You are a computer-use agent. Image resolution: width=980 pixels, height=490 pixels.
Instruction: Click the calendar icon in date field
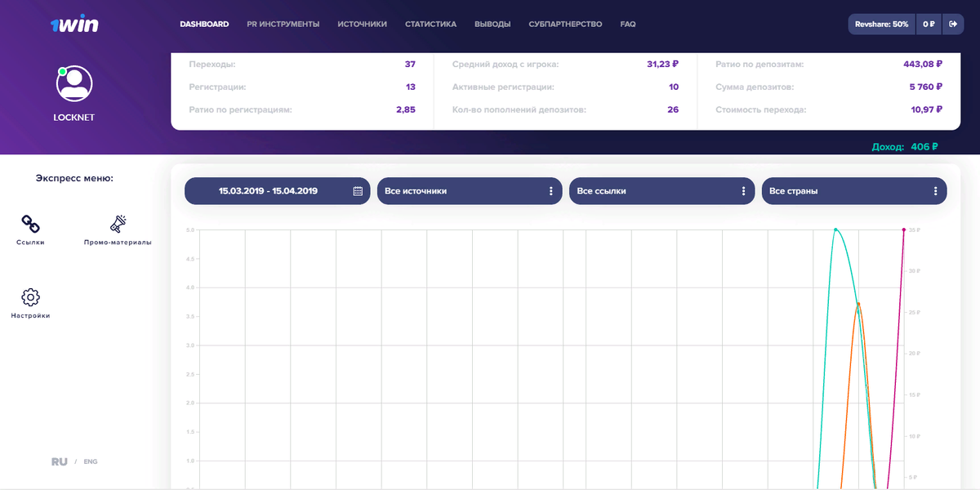[358, 191]
